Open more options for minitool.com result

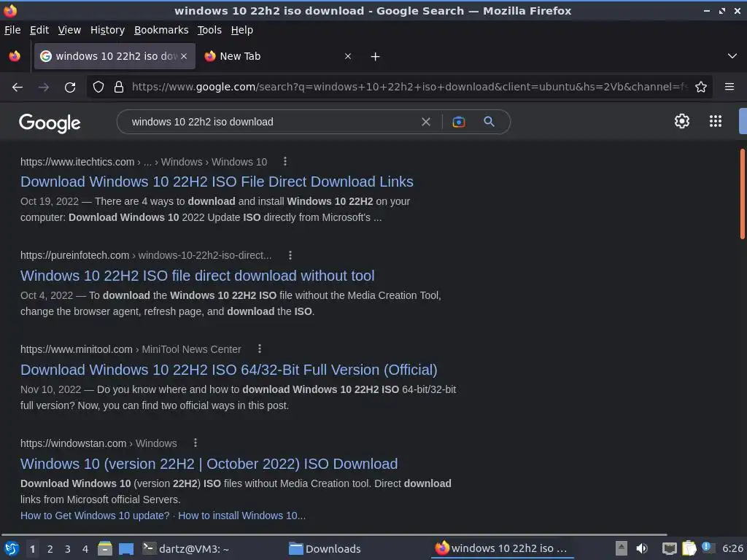click(260, 349)
